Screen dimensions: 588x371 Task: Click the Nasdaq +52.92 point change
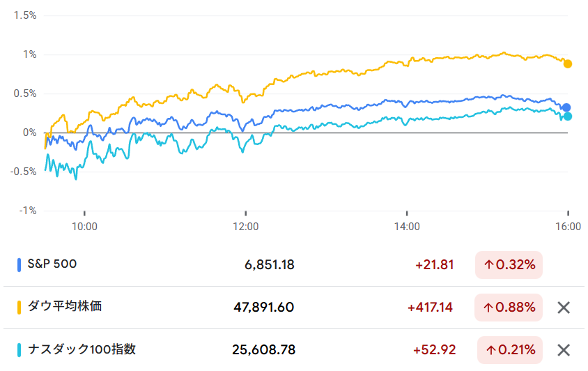[433, 350]
